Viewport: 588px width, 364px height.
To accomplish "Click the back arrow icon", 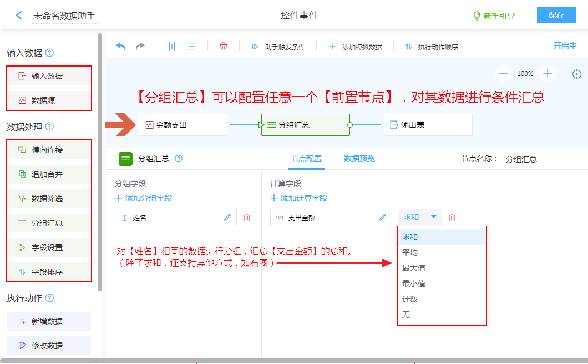I will click(x=19, y=16).
